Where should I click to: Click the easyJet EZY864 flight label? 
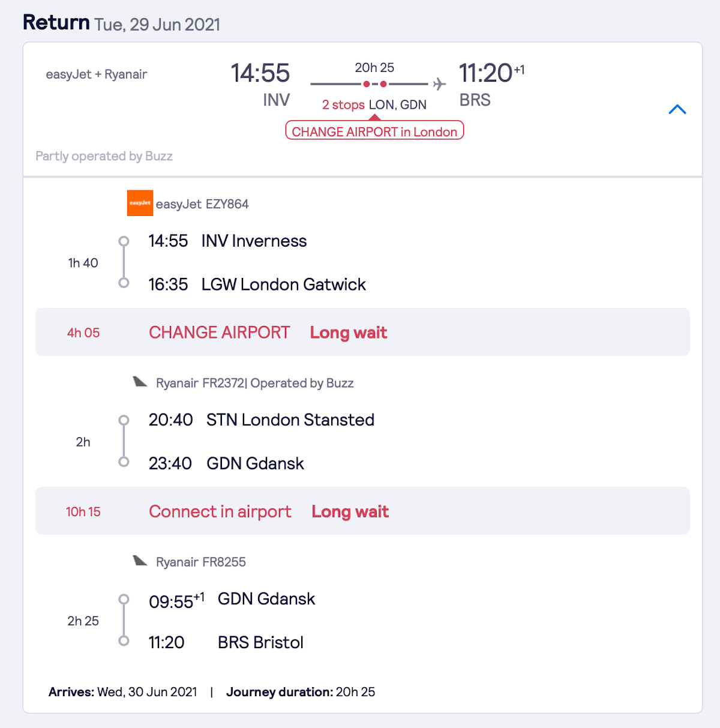202,204
